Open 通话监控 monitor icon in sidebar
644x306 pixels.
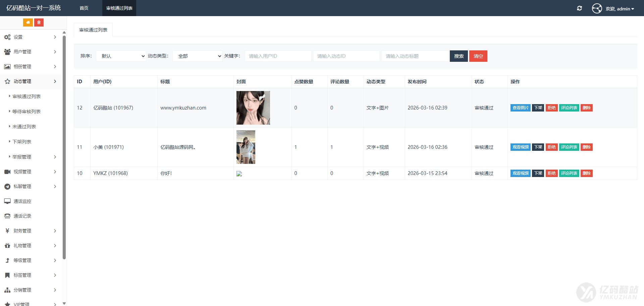pos(7,201)
